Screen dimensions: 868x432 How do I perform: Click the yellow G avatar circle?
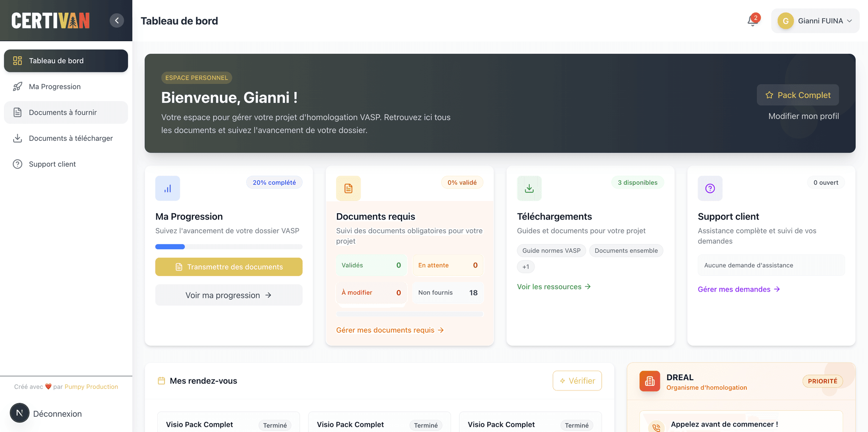pyautogui.click(x=785, y=20)
